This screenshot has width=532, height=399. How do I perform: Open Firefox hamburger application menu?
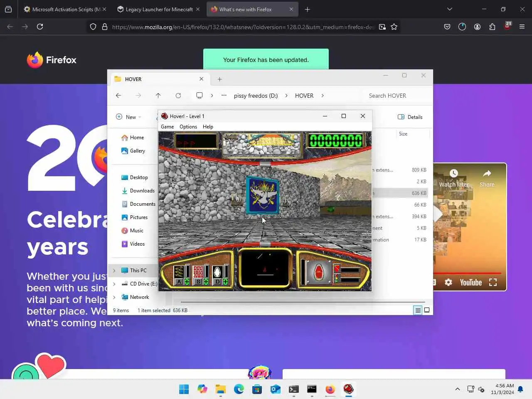click(x=522, y=27)
